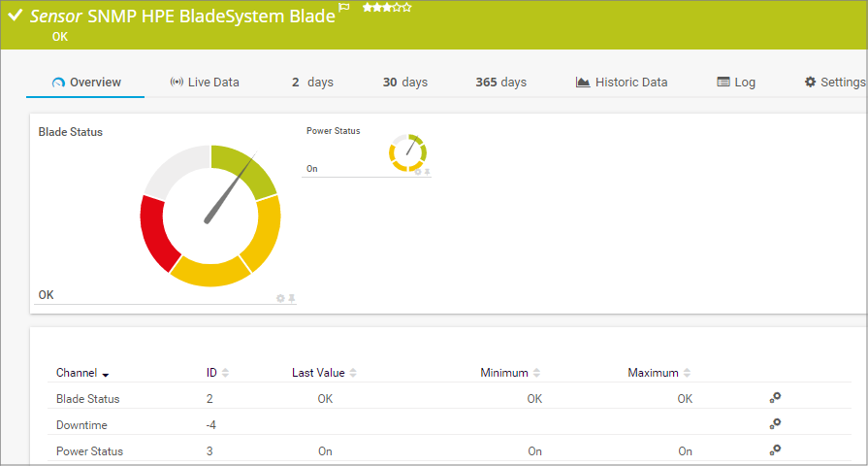This screenshot has width=868, height=466.
Task: Click the flag icon next to sensor name
Action: 343,8
